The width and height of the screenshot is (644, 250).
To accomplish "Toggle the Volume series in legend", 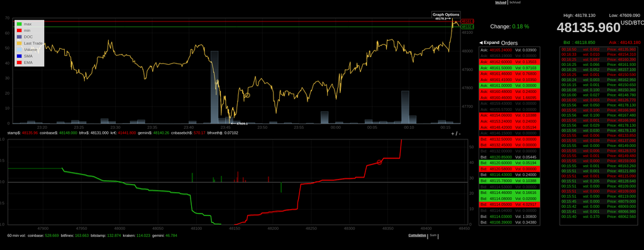I will (26, 50).
